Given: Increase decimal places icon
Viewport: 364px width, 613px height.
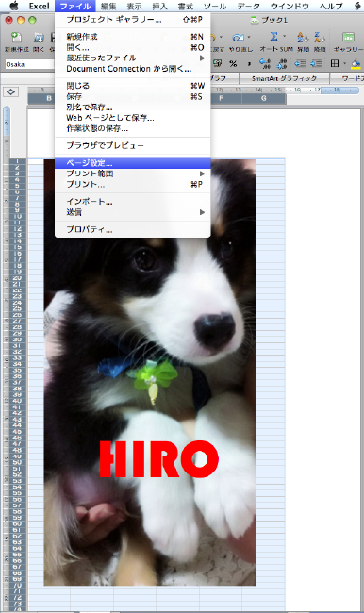Looking at the screenshot, I should (x=265, y=64).
